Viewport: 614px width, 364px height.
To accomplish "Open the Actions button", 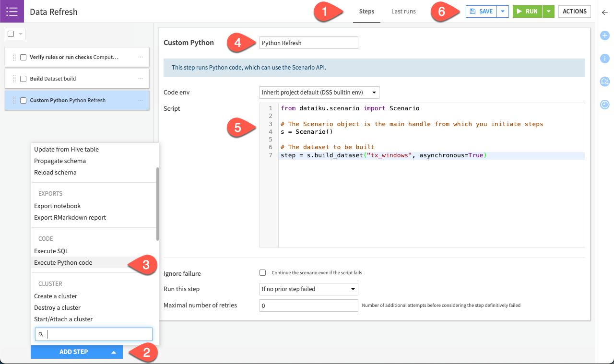I will point(575,12).
